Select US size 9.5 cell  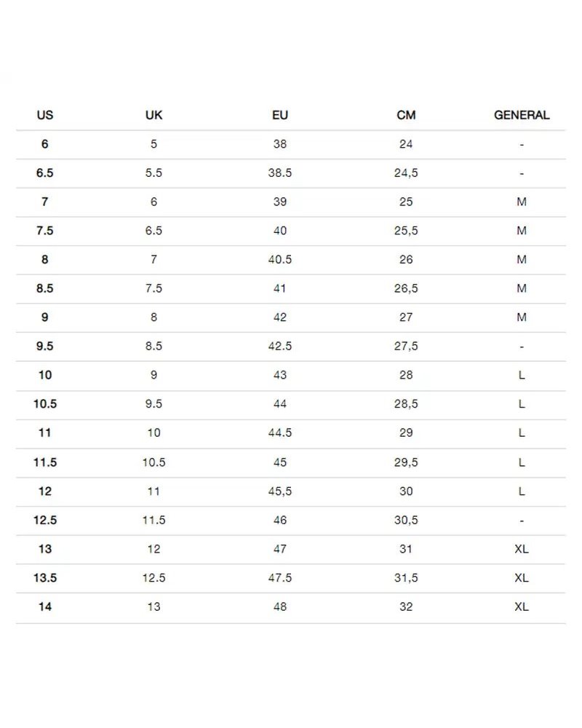pos(45,346)
